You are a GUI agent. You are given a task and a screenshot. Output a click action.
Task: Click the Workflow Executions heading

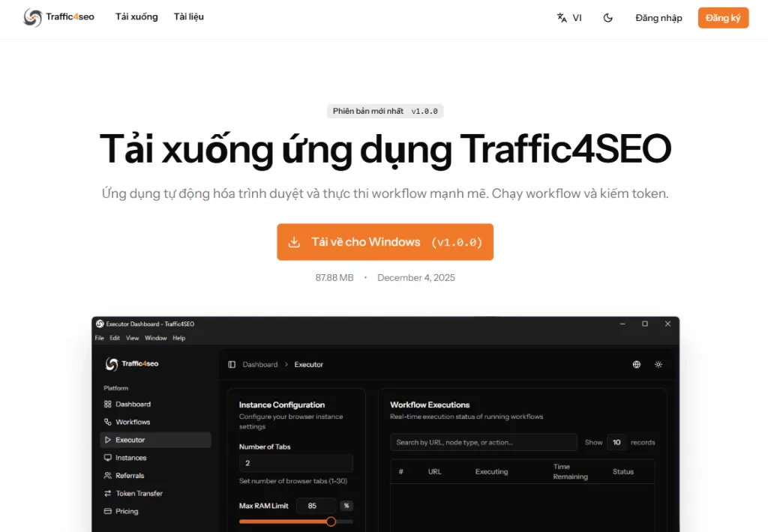[430, 405]
